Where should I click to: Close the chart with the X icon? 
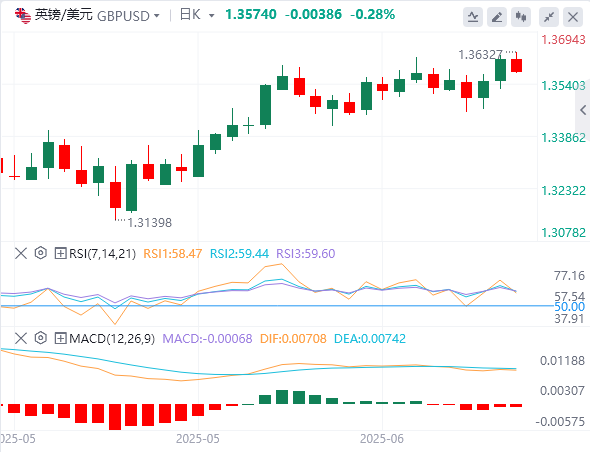pos(573,17)
